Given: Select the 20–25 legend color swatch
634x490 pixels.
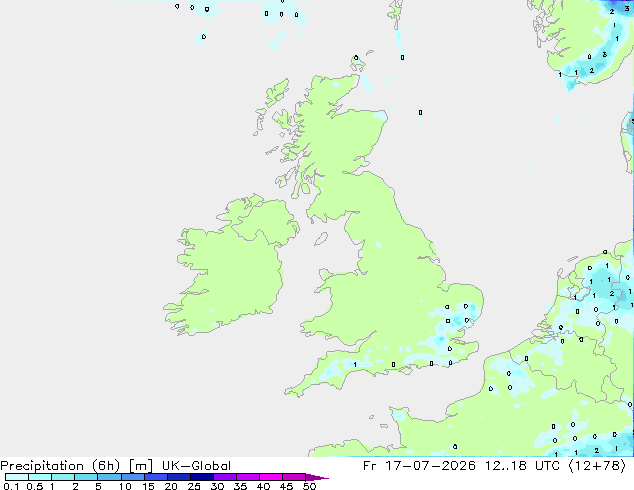Looking at the screenshot, I should pyautogui.click(x=179, y=477).
